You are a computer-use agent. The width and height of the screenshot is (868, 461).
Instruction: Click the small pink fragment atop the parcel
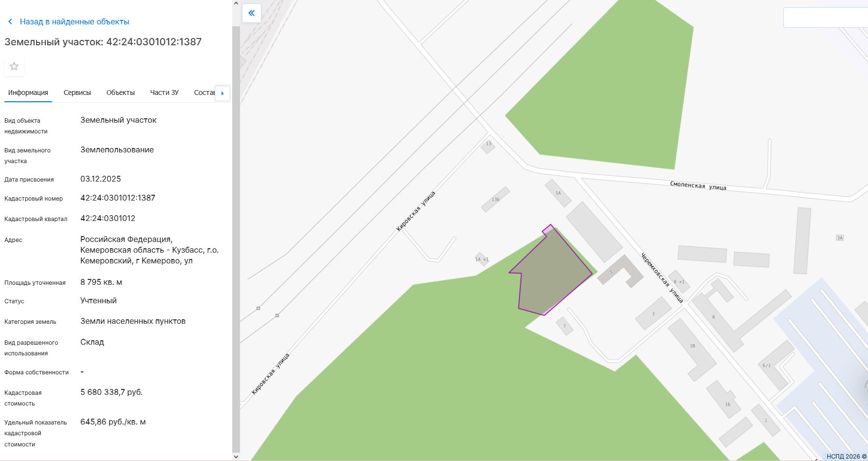tap(549, 230)
